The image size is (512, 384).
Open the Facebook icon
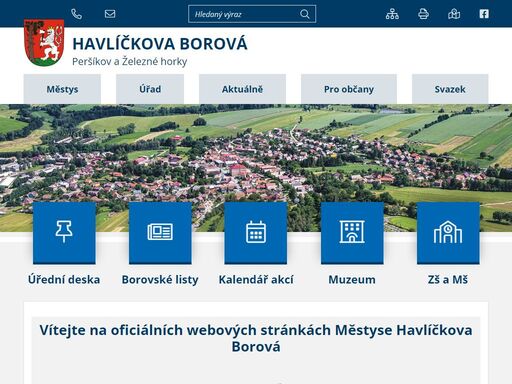tap(484, 14)
